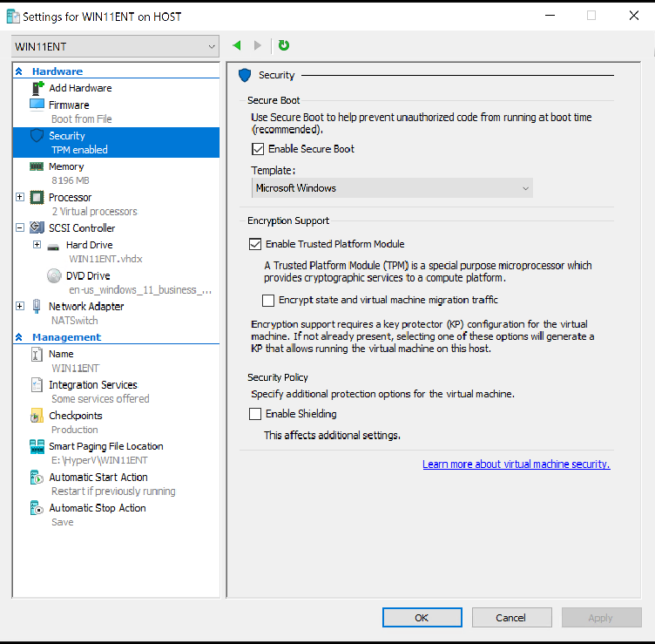Open the Secure Boot Template dropdown
The height and width of the screenshot is (644, 655).
(392, 188)
